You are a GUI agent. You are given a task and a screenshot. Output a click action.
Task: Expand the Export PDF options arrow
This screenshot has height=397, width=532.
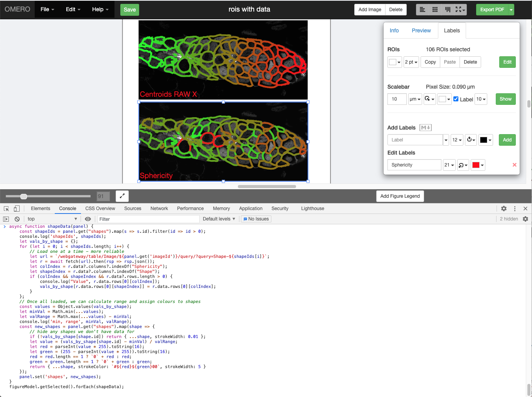(x=511, y=10)
